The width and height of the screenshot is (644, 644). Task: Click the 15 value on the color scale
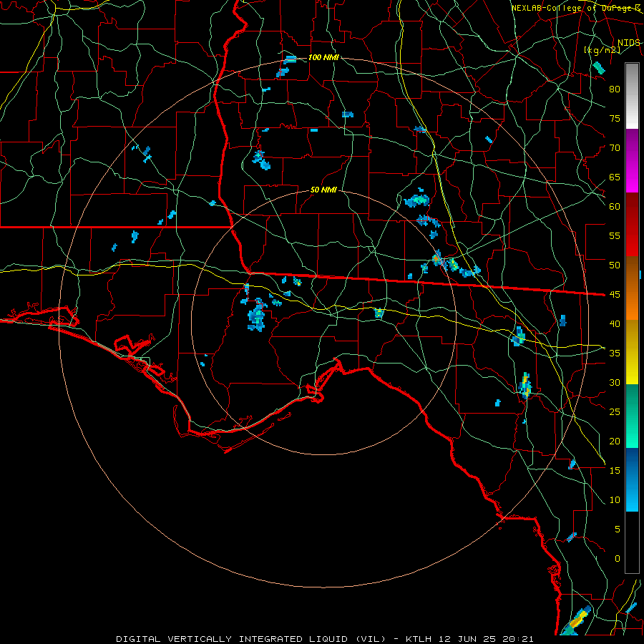point(615,471)
